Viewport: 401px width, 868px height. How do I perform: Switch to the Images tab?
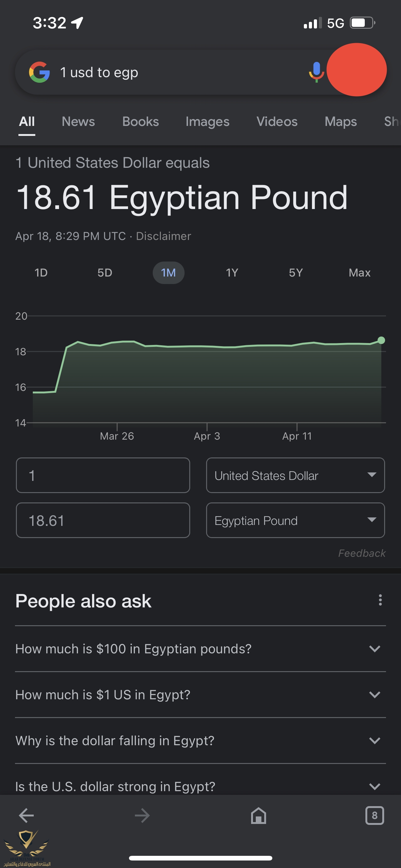coord(207,122)
